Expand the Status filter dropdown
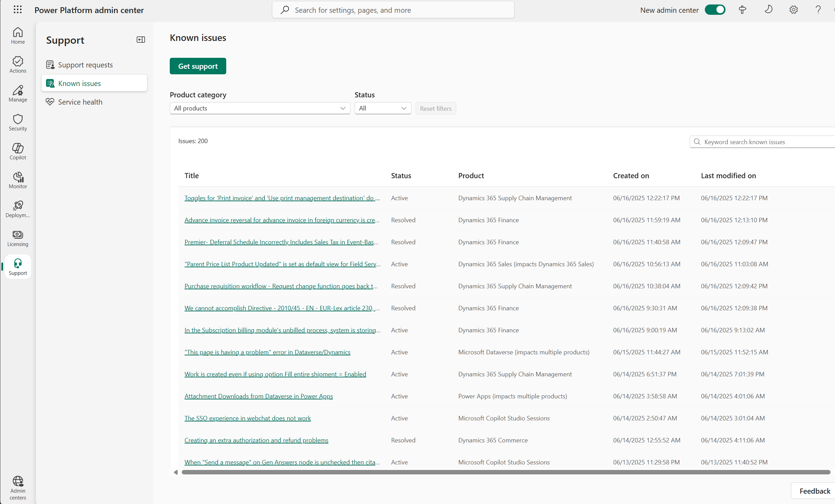 [383, 108]
